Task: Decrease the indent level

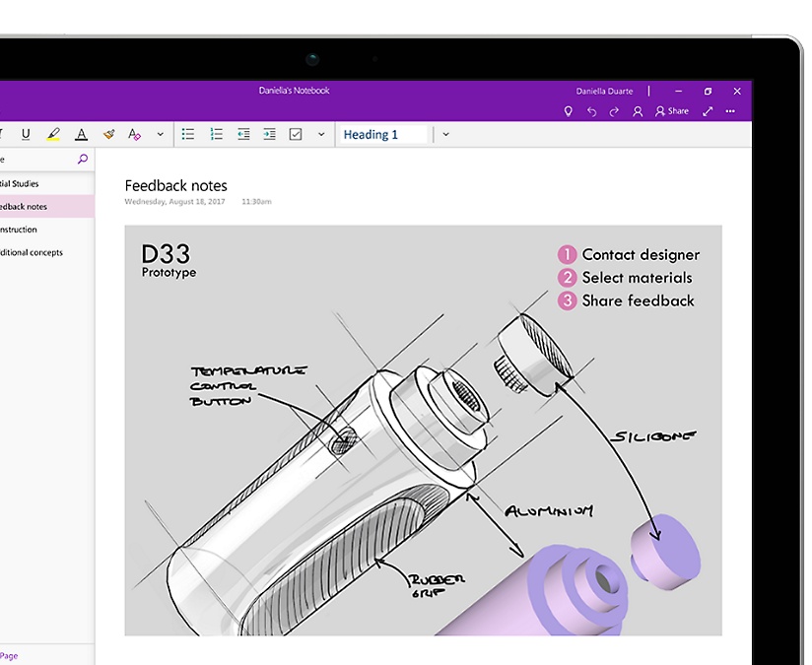Action: pyautogui.click(x=243, y=135)
